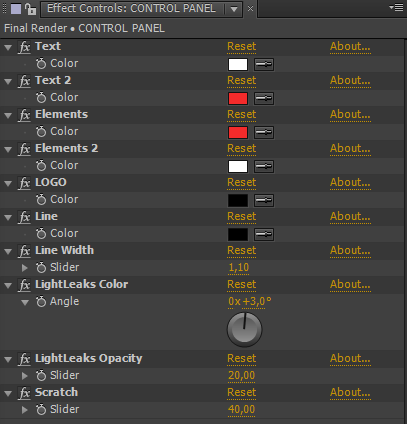Select the Elements 2 eyedropper icon
The width and height of the screenshot is (407, 424).
click(264, 166)
